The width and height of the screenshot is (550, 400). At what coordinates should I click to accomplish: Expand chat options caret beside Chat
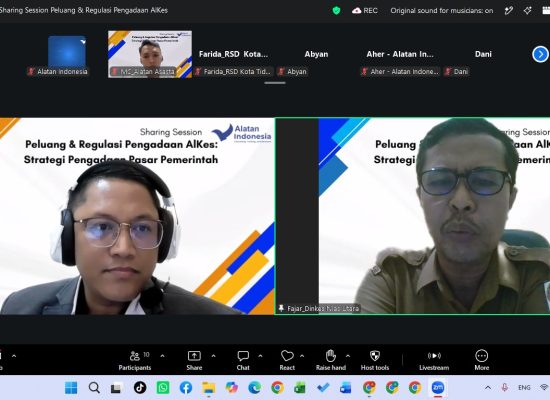point(260,356)
